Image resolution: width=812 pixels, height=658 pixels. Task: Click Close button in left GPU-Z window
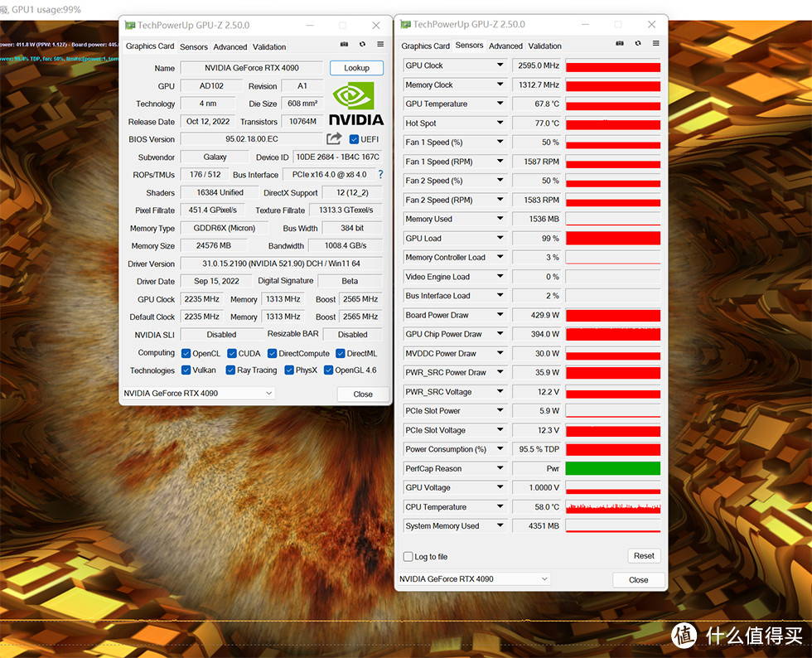363,394
